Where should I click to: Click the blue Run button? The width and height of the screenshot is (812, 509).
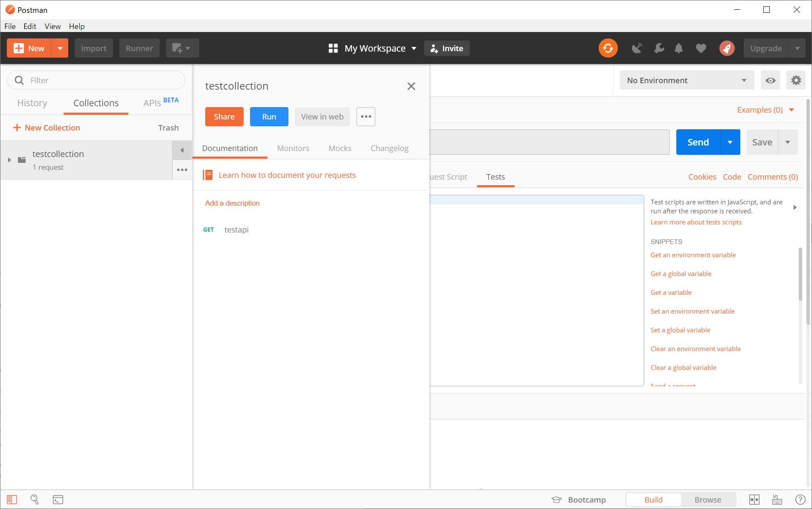269,116
